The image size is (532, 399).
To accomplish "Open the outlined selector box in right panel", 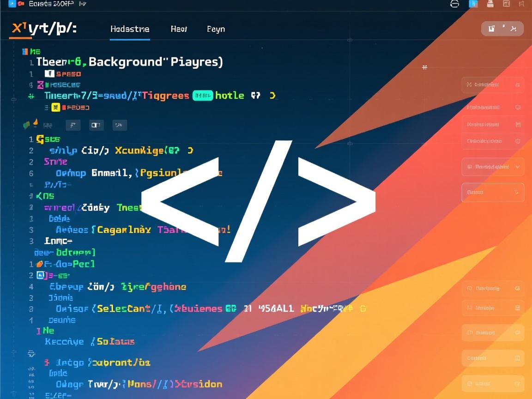I will [493, 192].
